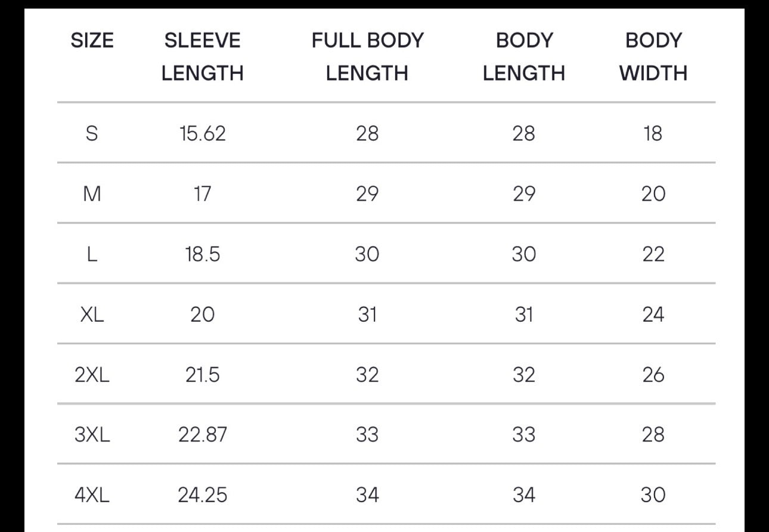This screenshot has height=532, width=769.
Task: Select body width value 24 for XL
Action: point(653,315)
